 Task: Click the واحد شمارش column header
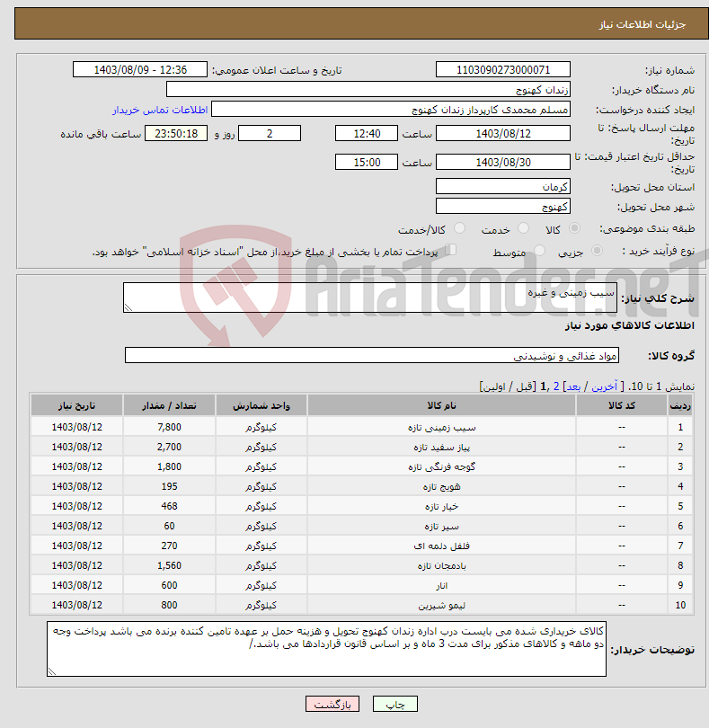point(261,405)
